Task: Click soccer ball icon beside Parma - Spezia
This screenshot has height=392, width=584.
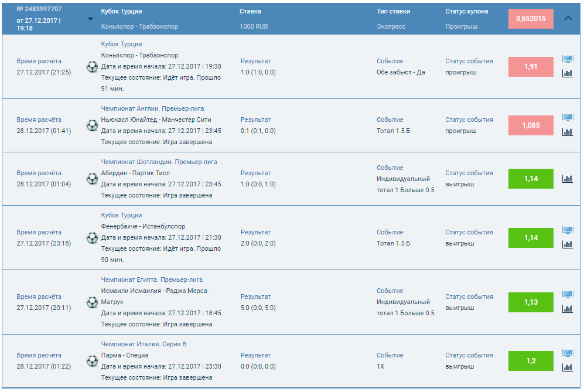Action: 92,361
